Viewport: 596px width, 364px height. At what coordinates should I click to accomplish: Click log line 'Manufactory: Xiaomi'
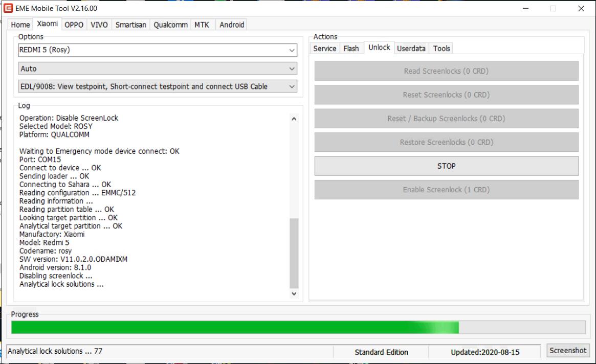pyautogui.click(x=52, y=235)
